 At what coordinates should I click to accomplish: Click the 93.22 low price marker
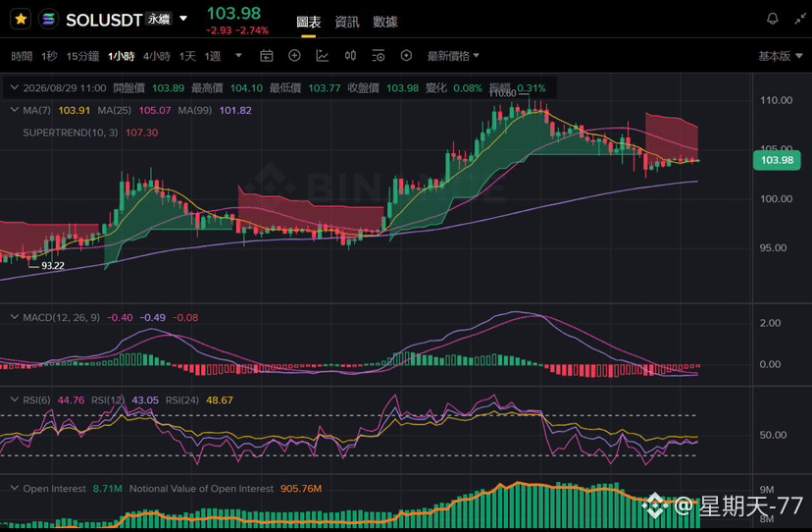point(53,266)
